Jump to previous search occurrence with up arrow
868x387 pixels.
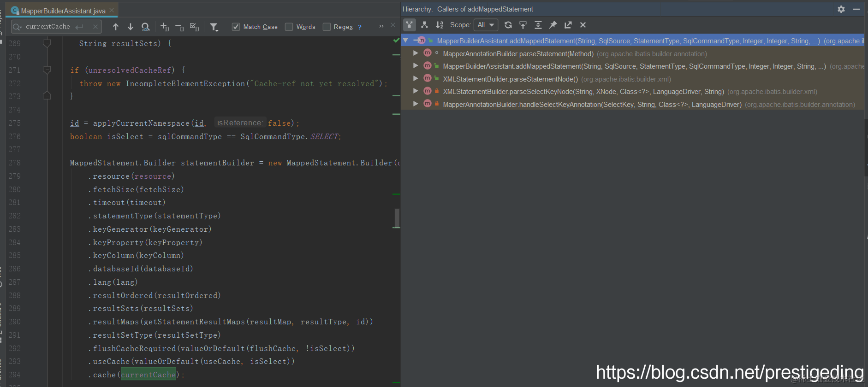pos(116,27)
